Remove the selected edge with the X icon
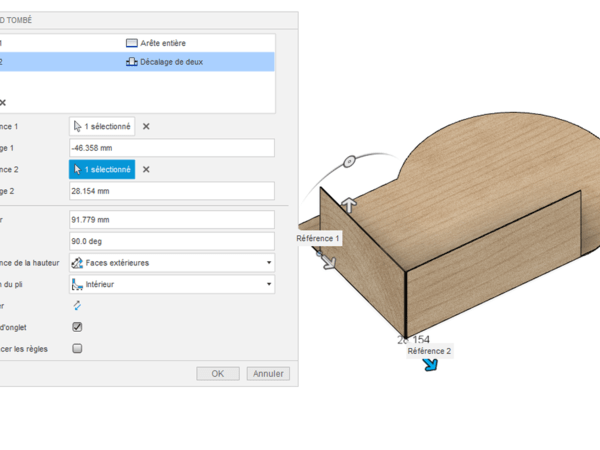Viewport: 600px width, 450px height. click(x=3, y=102)
